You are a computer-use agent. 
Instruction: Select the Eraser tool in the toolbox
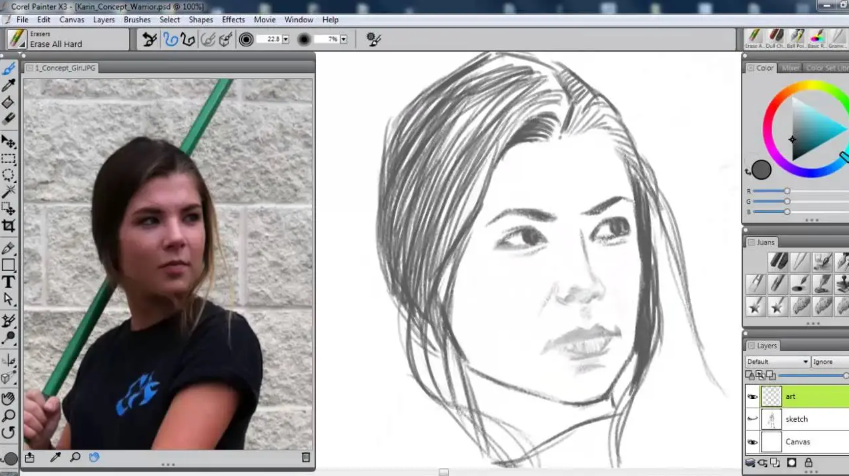tap(8, 119)
